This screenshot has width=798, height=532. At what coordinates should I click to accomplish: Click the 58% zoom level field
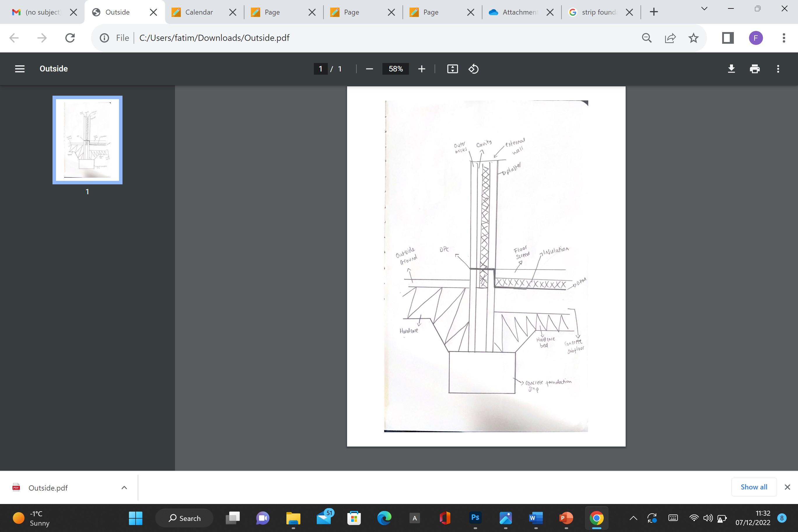395,69
